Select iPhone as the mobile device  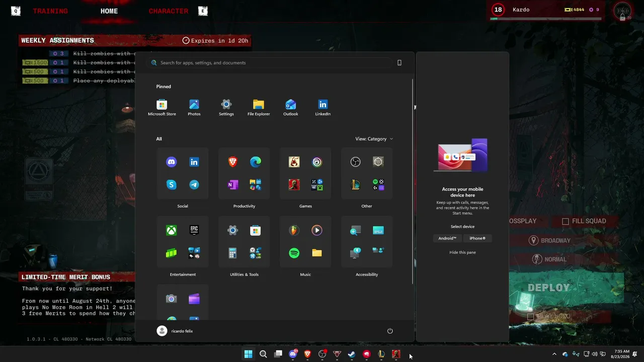(x=477, y=238)
